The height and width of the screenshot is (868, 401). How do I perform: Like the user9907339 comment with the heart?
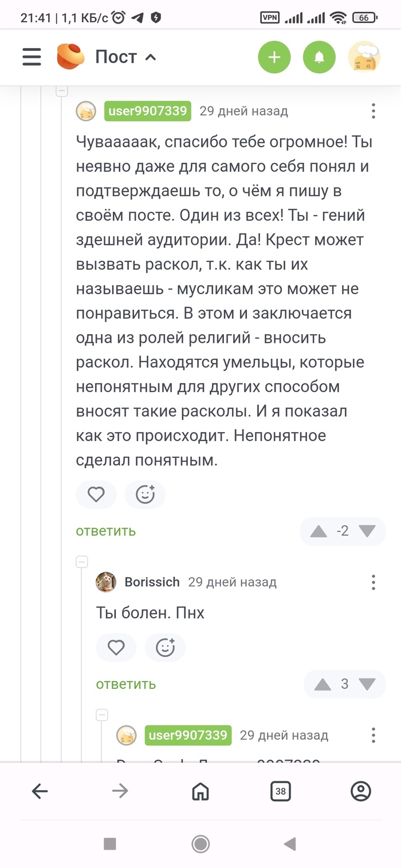pos(96,494)
